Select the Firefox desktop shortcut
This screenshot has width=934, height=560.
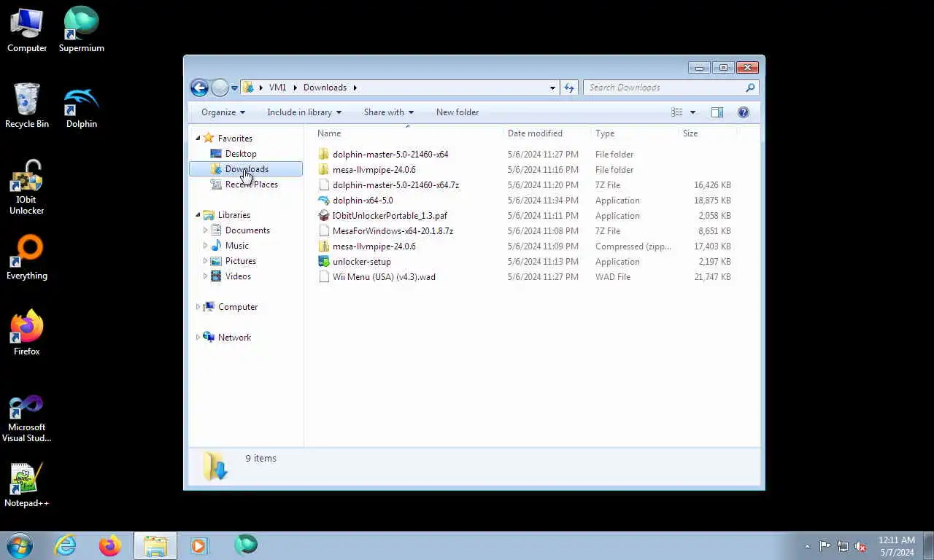point(27,333)
